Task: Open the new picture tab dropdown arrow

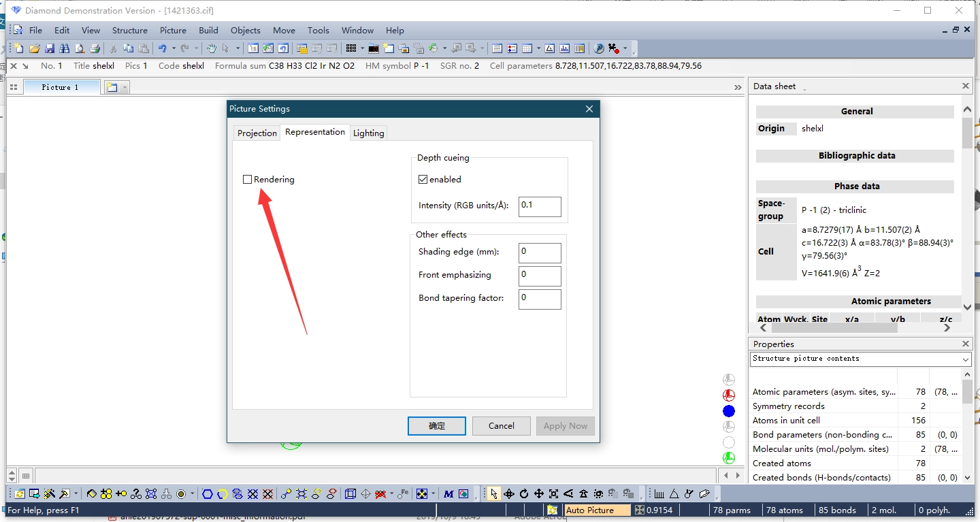Action: click(x=124, y=87)
